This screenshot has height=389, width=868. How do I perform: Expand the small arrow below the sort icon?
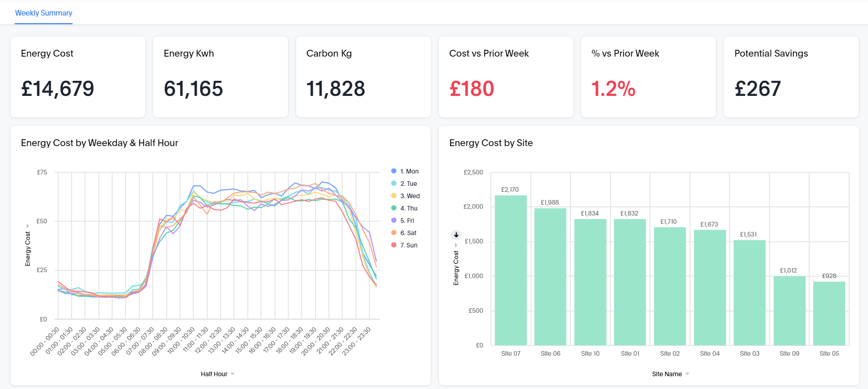[456, 245]
